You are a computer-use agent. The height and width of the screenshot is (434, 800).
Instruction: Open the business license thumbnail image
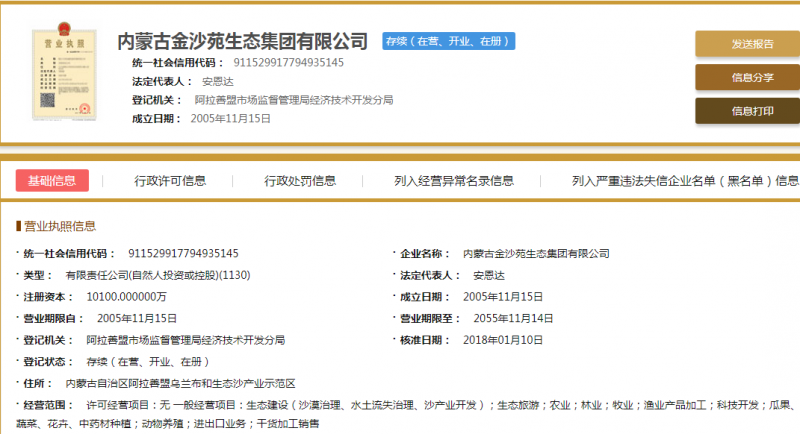[64, 71]
